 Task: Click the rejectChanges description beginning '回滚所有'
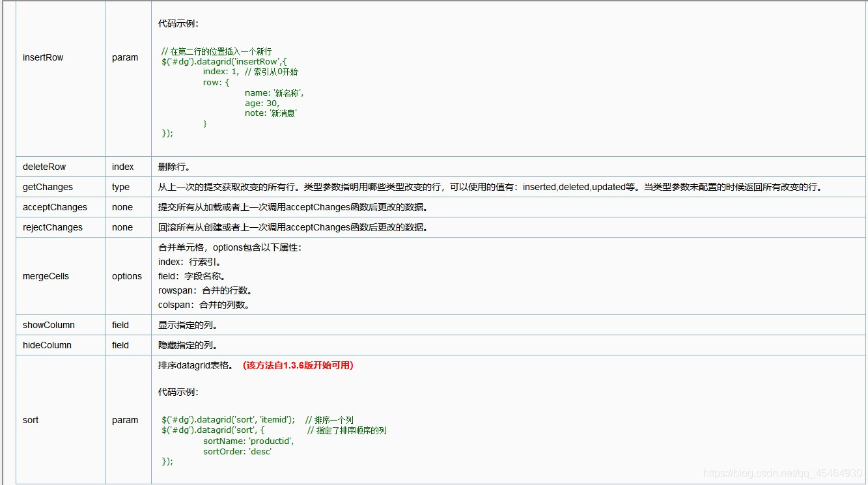[x=293, y=227]
